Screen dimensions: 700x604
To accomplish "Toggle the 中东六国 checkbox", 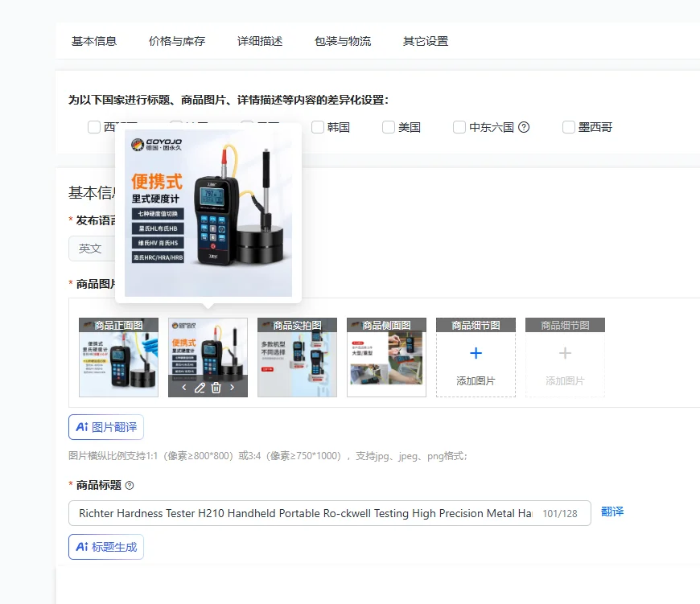I will click(459, 127).
